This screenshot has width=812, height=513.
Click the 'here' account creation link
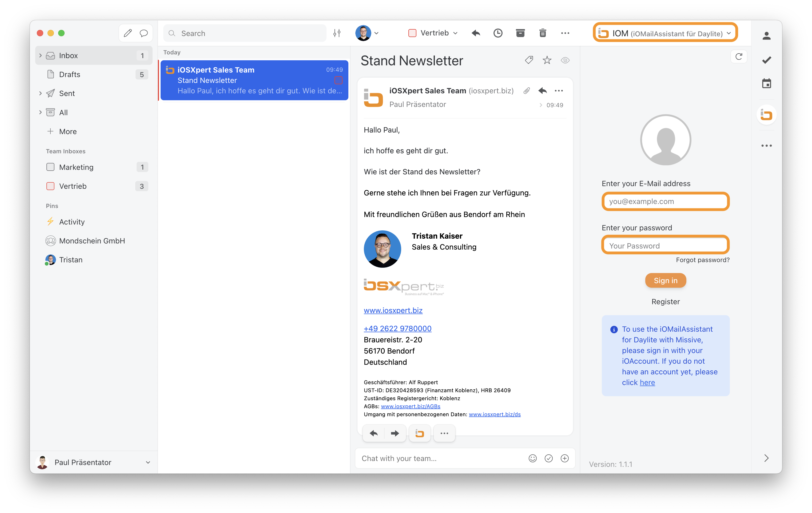coord(647,383)
